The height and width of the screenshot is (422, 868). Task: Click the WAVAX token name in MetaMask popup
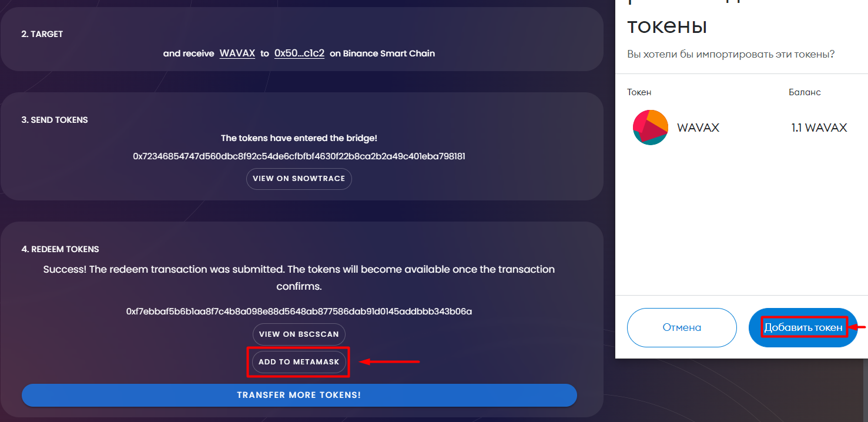point(698,128)
